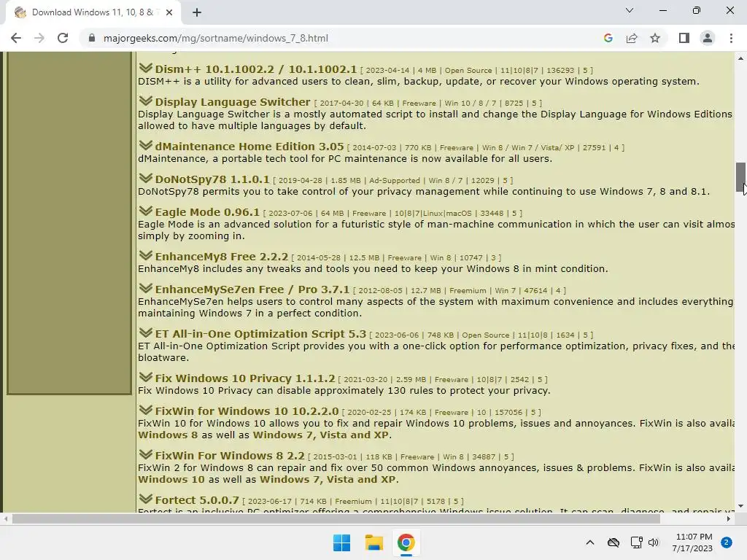Click the chevron icon beside dMaintenance Home Edition
Screen dimensions: 747x560
[x=146, y=145]
